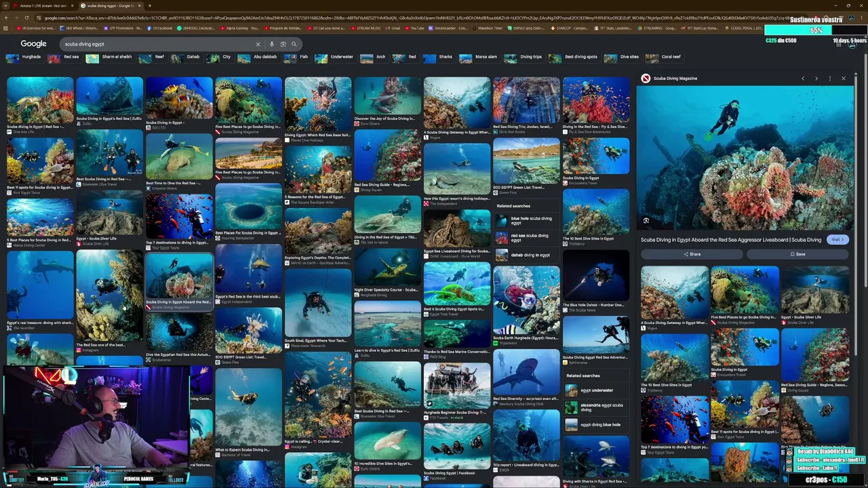Select the City filter chip
The height and width of the screenshot is (488, 868).
pos(220,58)
